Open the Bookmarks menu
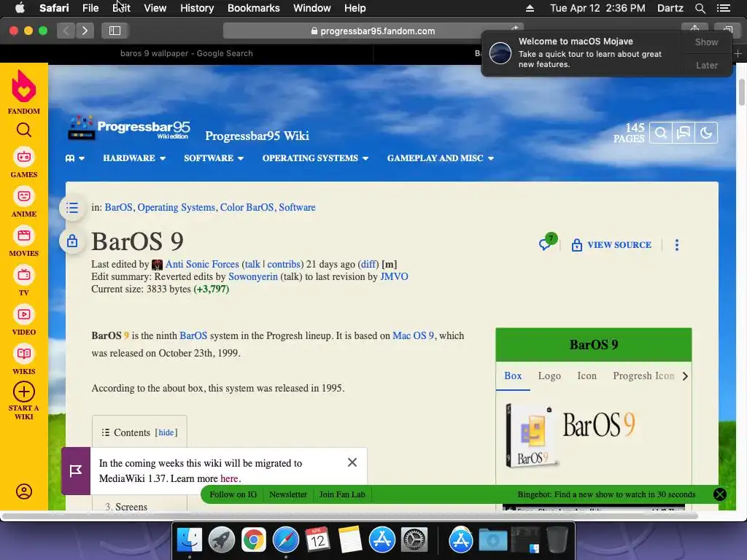The image size is (747, 560). point(253,8)
